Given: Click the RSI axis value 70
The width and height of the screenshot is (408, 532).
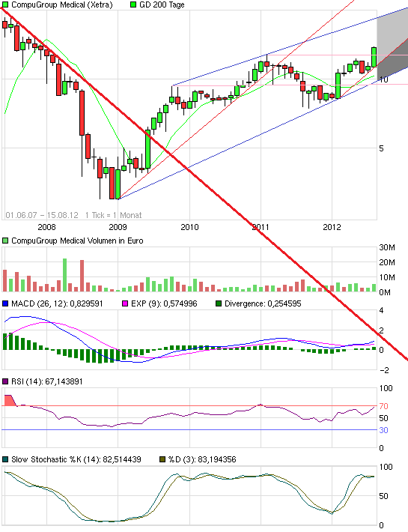Looking at the screenshot, I should (x=383, y=406).
